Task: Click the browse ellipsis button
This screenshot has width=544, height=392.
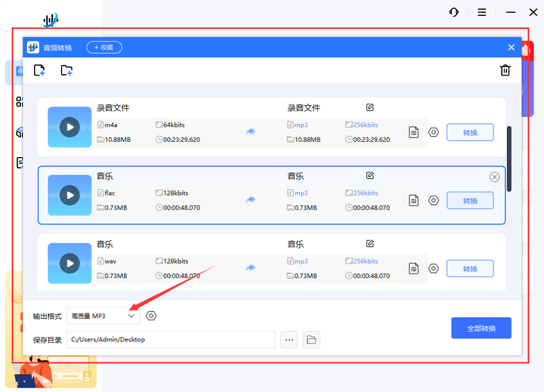Action: pyautogui.click(x=289, y=340)
